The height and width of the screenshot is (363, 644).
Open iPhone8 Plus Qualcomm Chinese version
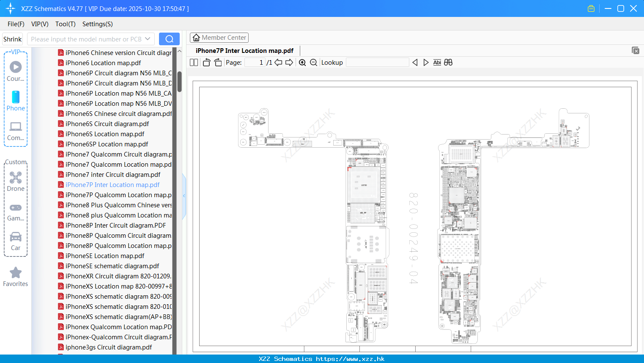[115, 205]
